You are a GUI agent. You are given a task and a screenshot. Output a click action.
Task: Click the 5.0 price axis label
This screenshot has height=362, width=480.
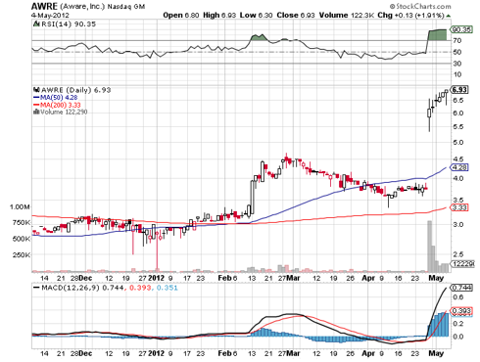point(458,143)
